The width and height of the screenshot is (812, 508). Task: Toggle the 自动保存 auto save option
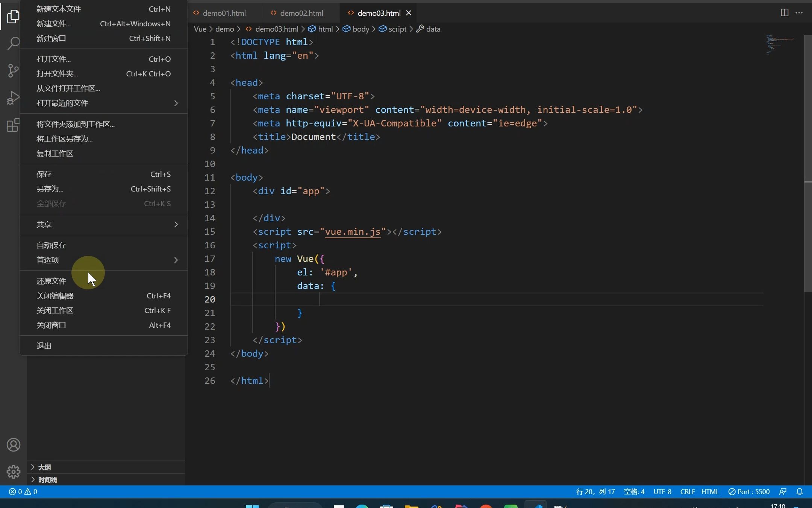click(52, 245)
